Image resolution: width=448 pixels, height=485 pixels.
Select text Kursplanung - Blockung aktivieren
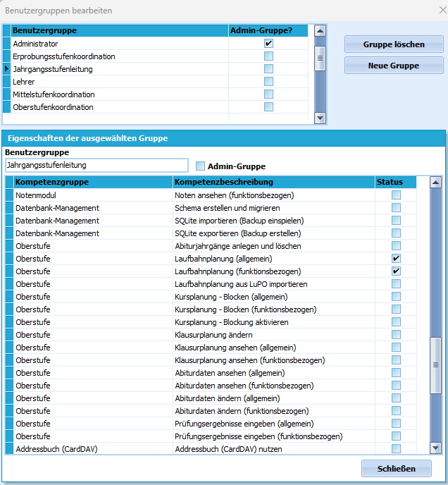click(231, 322)
